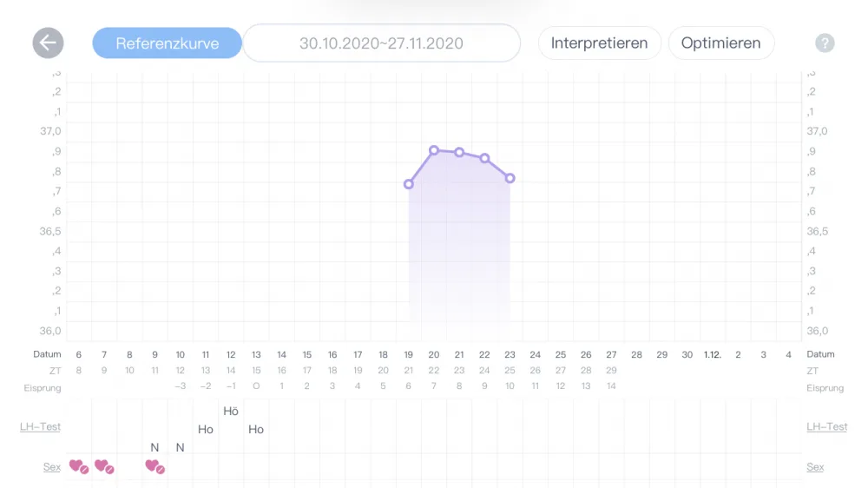
Task: Go back with the arrow icon
Action: pyautogui.click(x=48, y=43)
